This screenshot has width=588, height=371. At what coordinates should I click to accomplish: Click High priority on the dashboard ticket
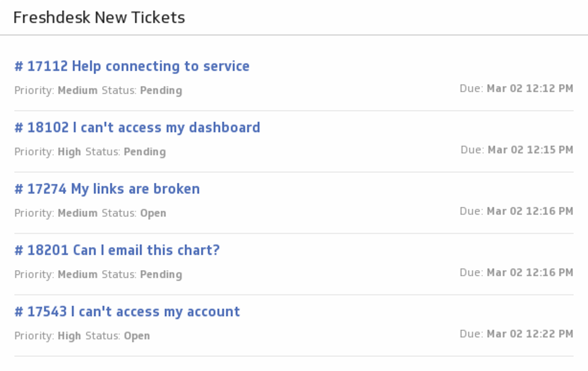[x=69, y=152]
